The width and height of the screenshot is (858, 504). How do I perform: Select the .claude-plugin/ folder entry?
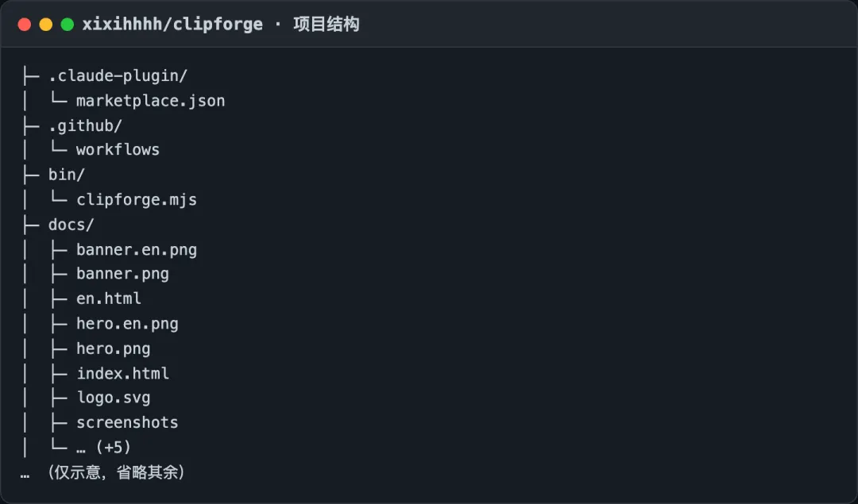(118, 76)
